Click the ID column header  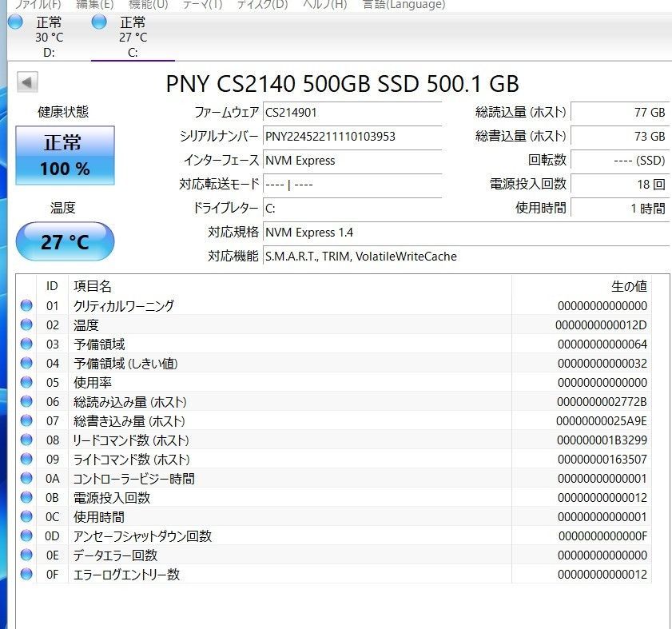52,286
